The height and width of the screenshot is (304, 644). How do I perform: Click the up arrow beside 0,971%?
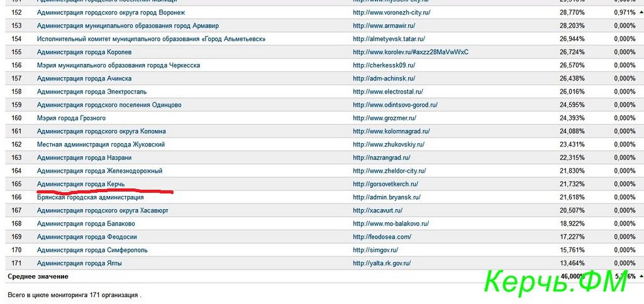(x=640, y=13)
